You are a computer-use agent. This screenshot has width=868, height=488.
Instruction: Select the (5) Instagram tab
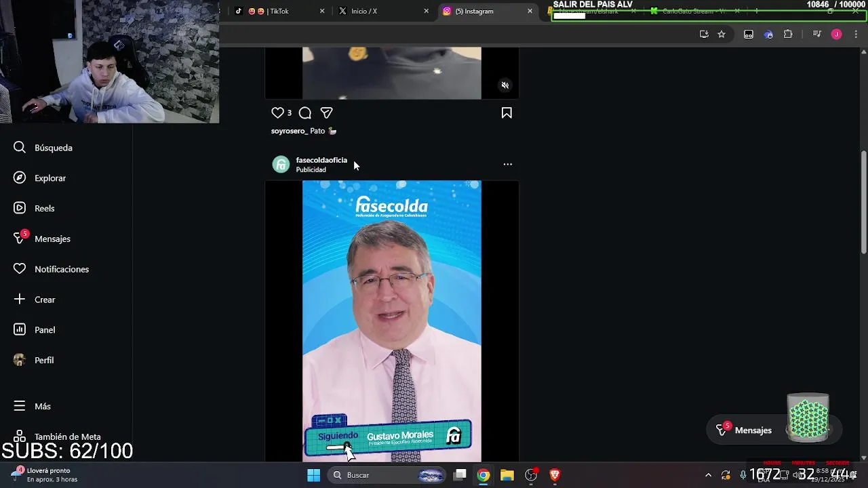pos(487,11)
